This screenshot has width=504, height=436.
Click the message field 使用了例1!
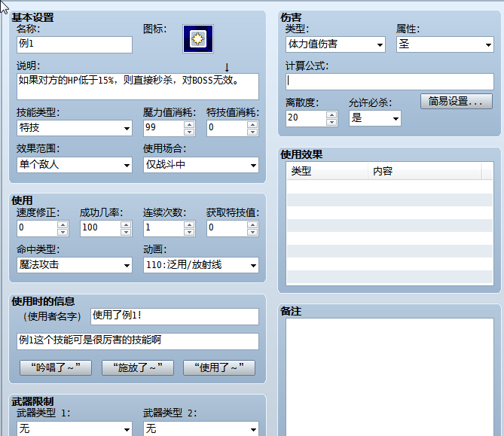(x=175, y=316)
